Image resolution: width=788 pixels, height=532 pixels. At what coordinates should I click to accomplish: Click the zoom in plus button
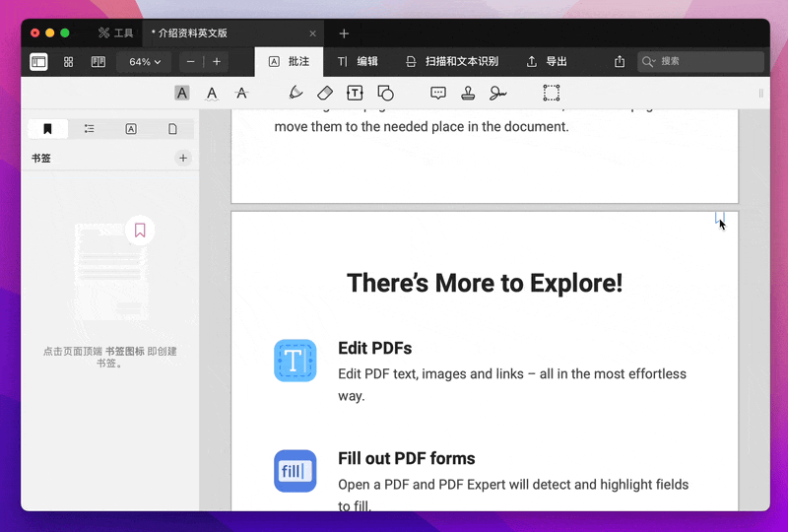point(217,61)
